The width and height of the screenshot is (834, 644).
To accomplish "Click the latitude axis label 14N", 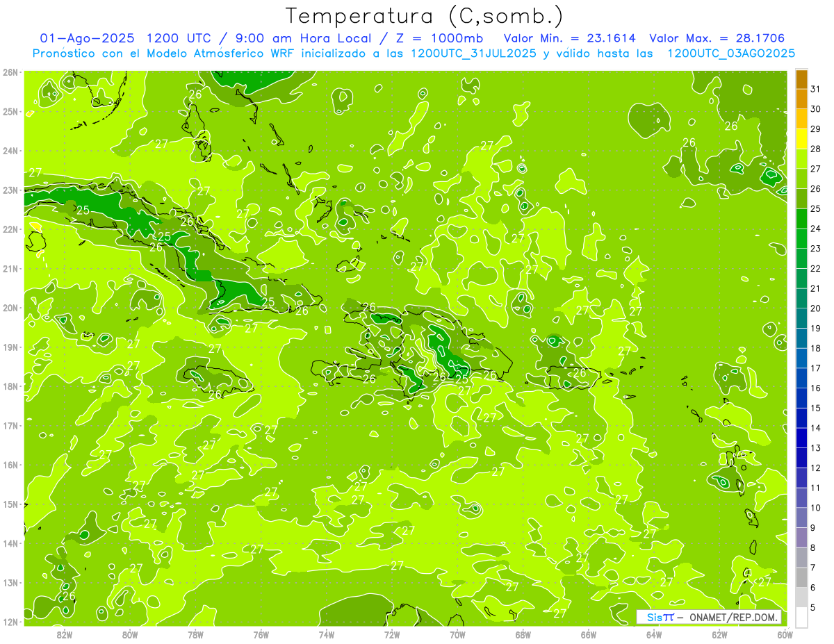I will click(x=10, y=543).
